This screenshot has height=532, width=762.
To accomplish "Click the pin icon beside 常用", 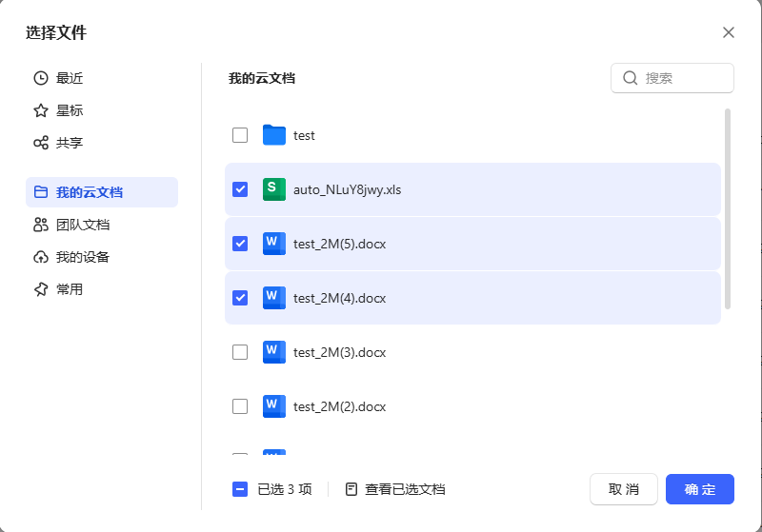I will tap(41, 289).
